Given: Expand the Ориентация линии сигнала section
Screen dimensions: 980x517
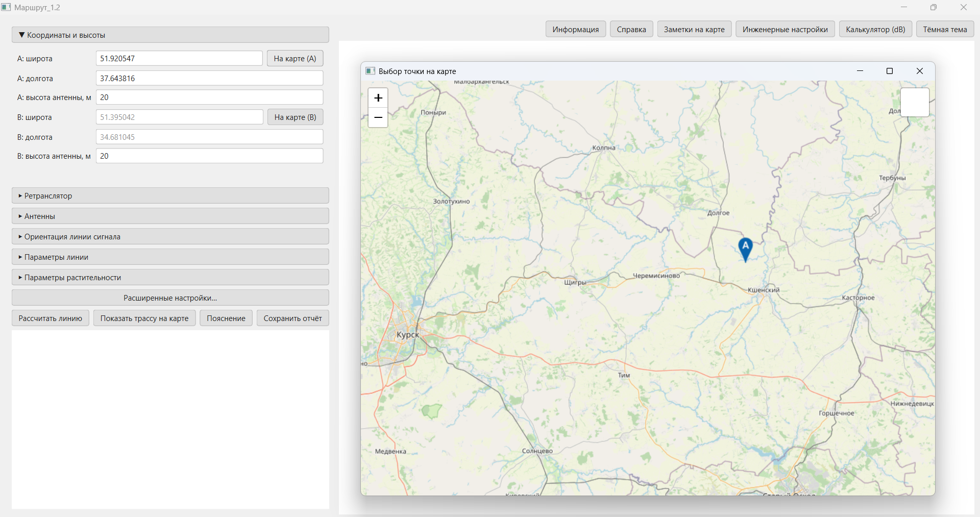Looking at the screenshot, I should 170,237.
